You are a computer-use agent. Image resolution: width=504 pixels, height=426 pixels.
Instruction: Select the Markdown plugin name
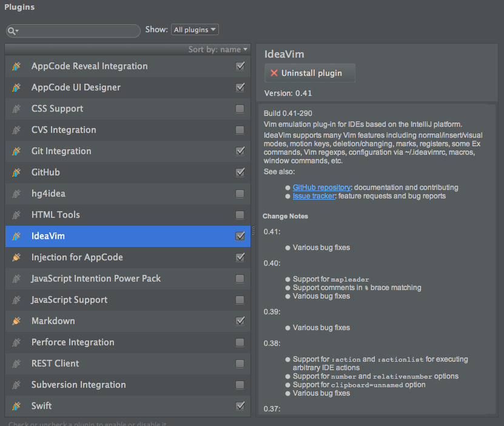(53, 321)
